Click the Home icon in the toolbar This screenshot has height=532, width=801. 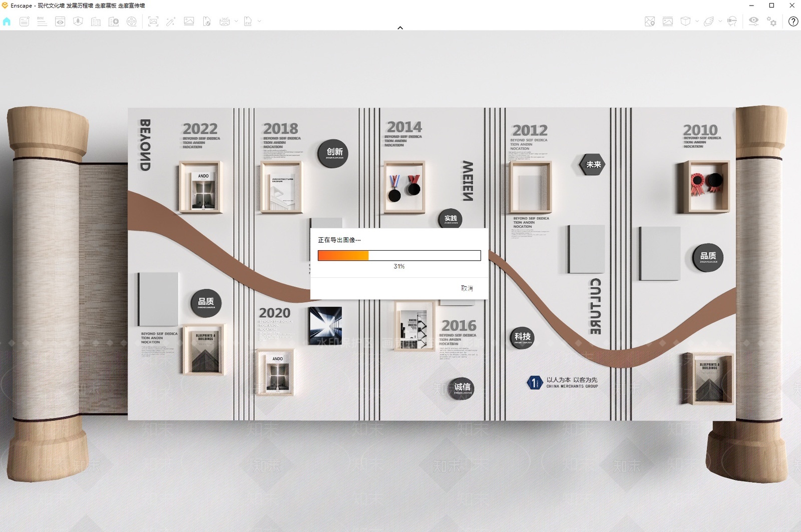7,22
